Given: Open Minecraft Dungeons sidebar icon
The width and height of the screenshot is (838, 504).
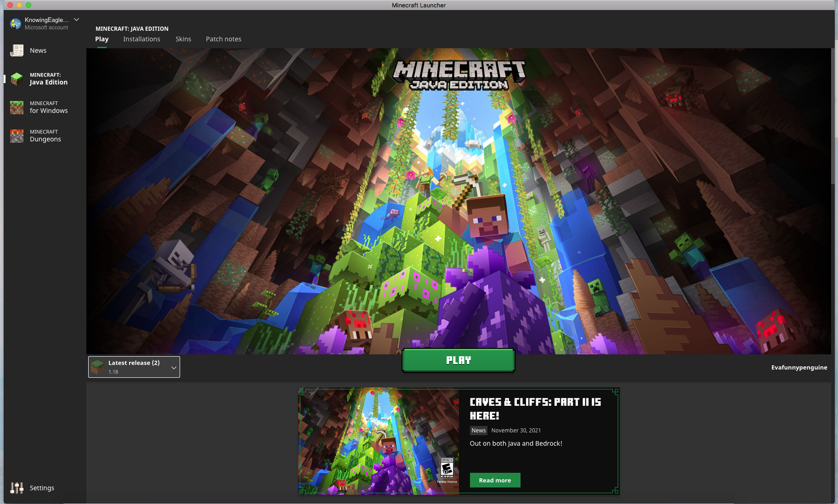Looking at the screenshot, I should click(17, 136).
